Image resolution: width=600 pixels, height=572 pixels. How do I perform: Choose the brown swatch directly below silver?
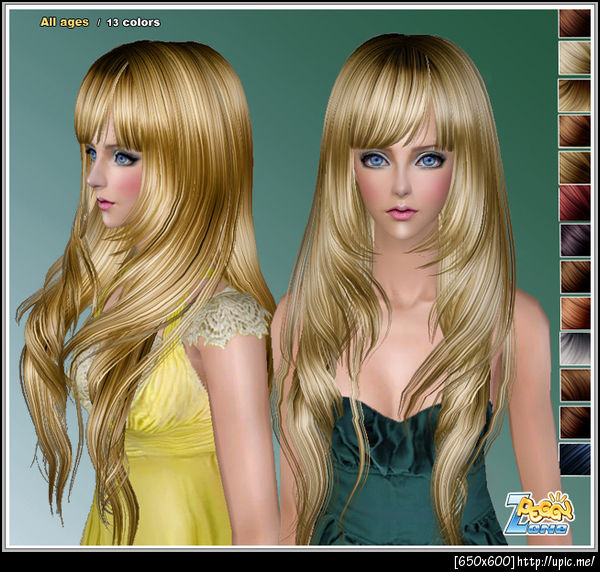(x=574, y=385)
